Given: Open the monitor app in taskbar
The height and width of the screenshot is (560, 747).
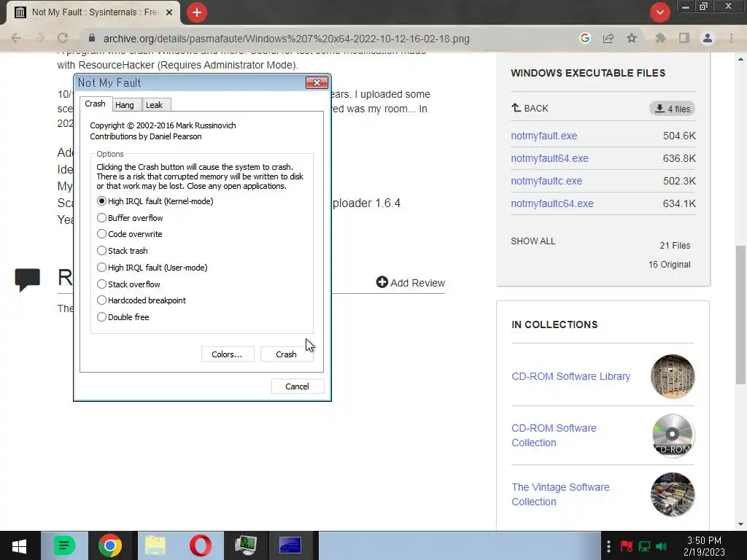Looking at the screenshot, I should coord(246,545).
